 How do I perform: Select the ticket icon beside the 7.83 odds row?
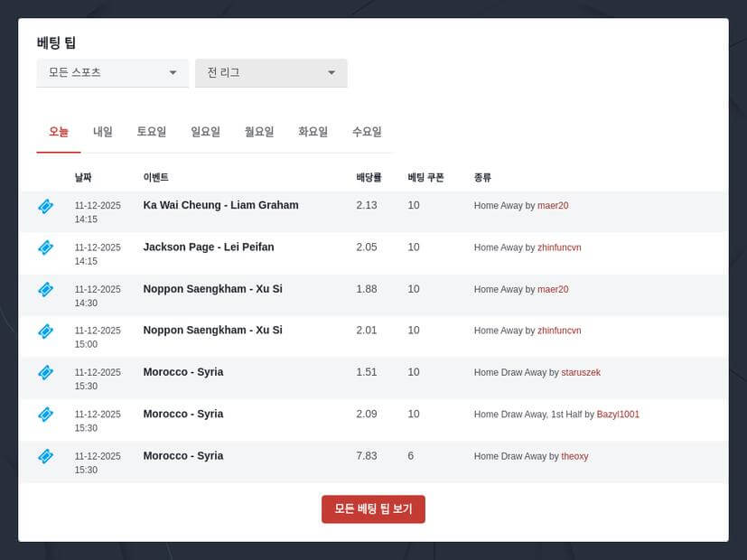[x=45, y=456]
